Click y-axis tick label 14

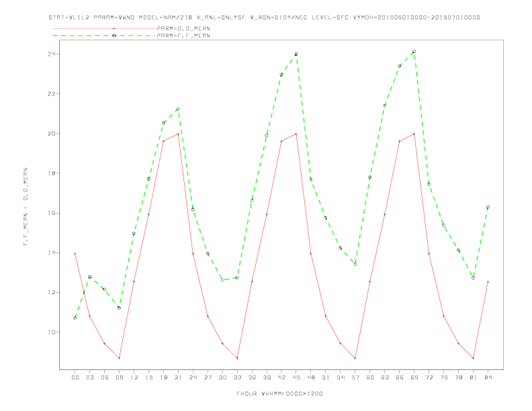pos(52,253)
